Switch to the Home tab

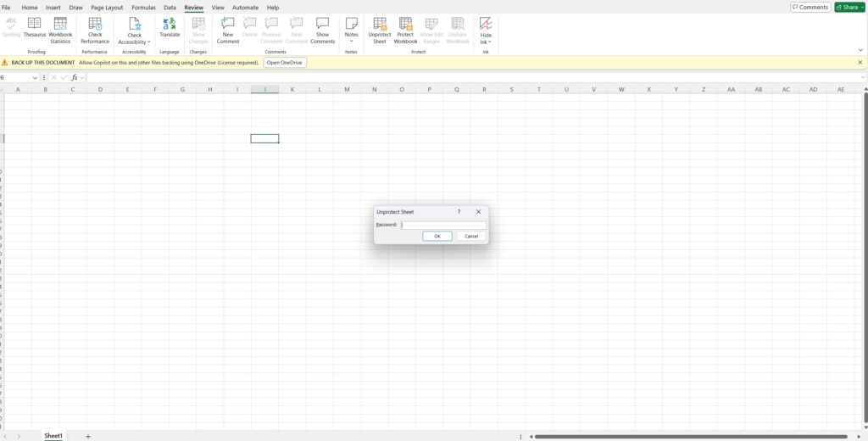(30, 8)
